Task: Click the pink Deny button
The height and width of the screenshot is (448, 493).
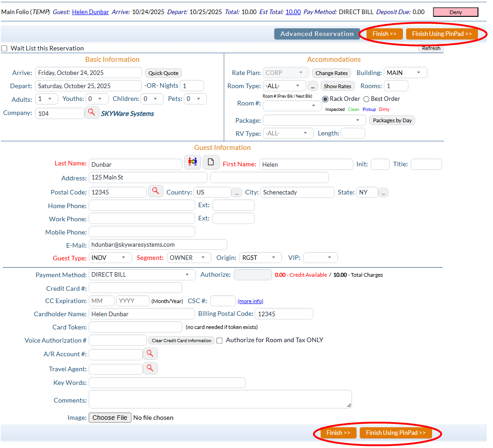Action: (x=455, y=12)
